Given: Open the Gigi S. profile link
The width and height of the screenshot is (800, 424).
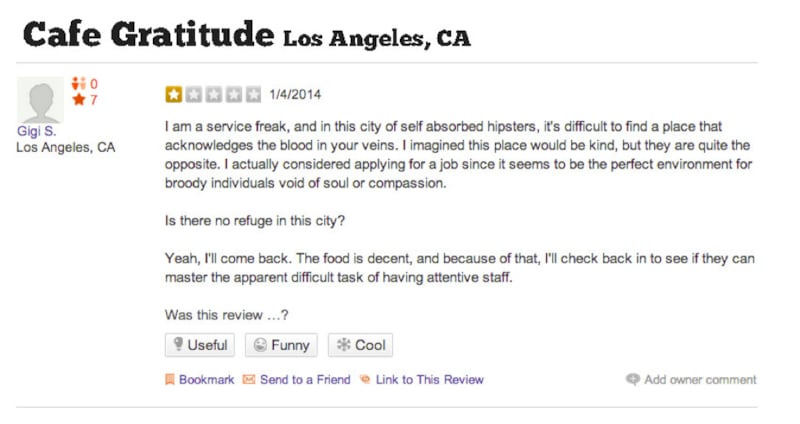Looking at the screenshot, I should pos(37,131).
